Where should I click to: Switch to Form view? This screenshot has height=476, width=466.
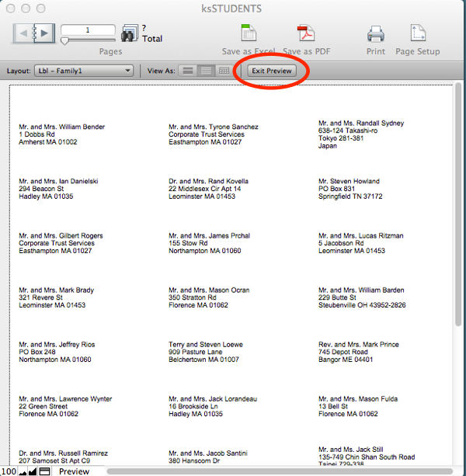pyautogui.click(x=187, y=71)
